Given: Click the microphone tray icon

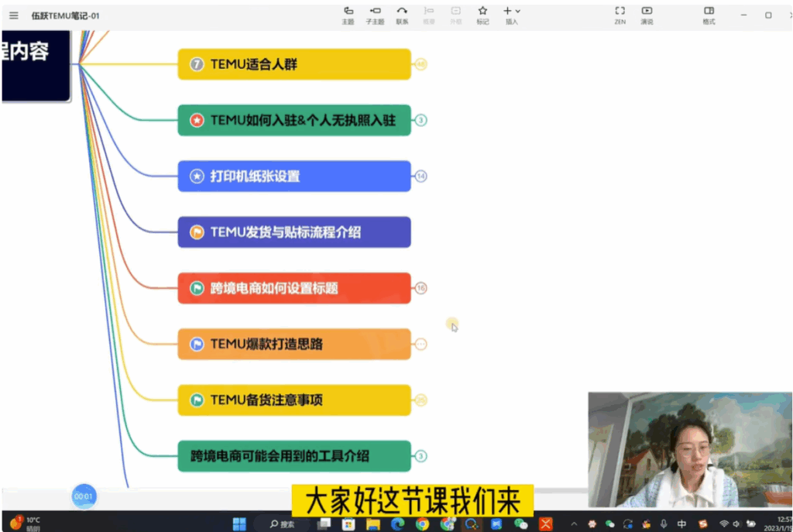Looking at the screenshot, I should (664, 524).
